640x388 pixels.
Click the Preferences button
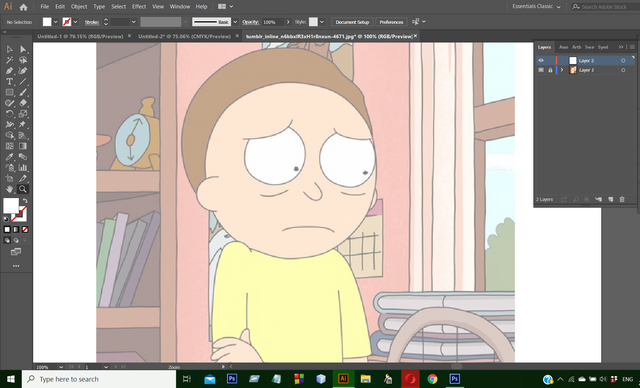(x=391, y=22)
